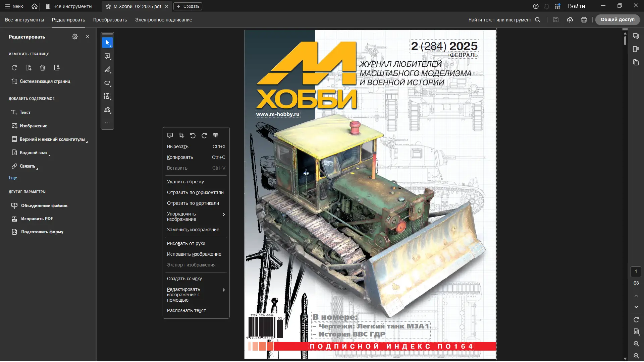
Task: Choose 'Отразить по горизонтали' menu entry
Action: (195, 192)
